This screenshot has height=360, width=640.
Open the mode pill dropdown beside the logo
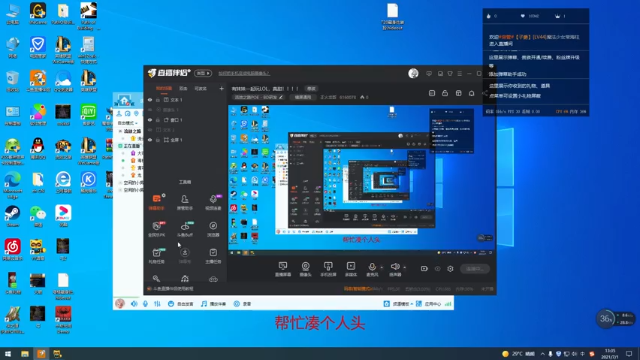click(203, 73)
